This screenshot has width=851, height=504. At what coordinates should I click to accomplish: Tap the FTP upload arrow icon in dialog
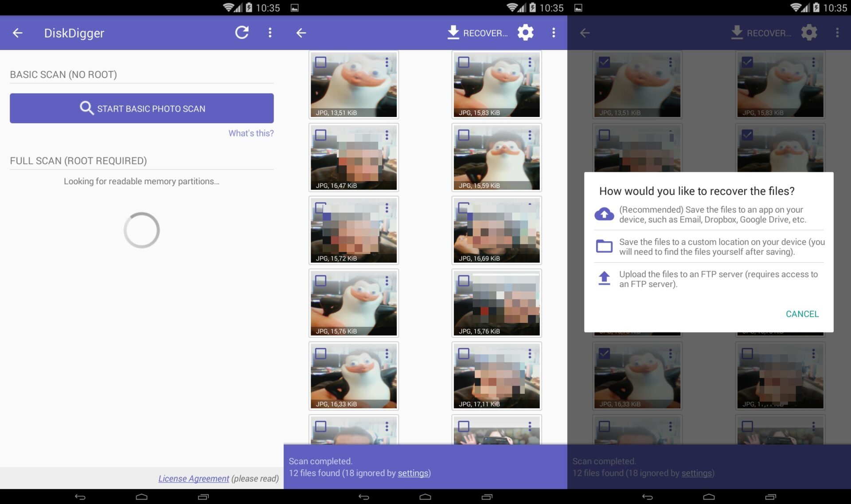click(x=604, y=278)
